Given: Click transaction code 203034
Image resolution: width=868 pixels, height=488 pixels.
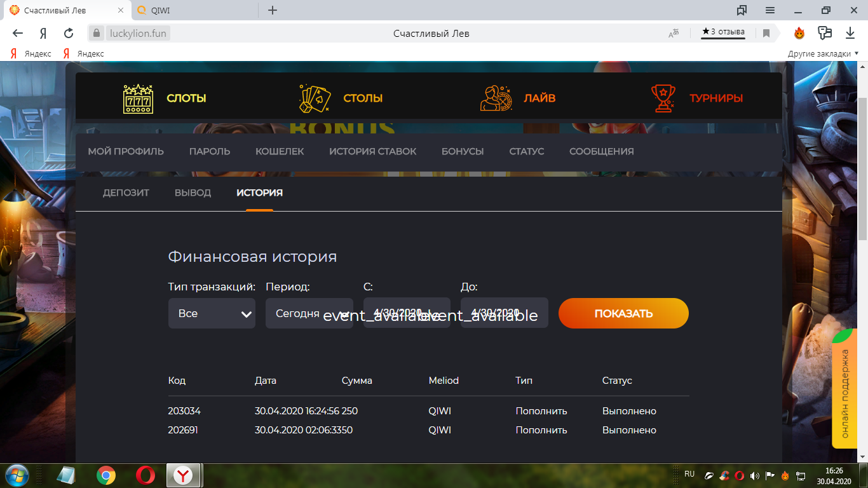Looking at the screenshot, I should (x=184, y=411).
